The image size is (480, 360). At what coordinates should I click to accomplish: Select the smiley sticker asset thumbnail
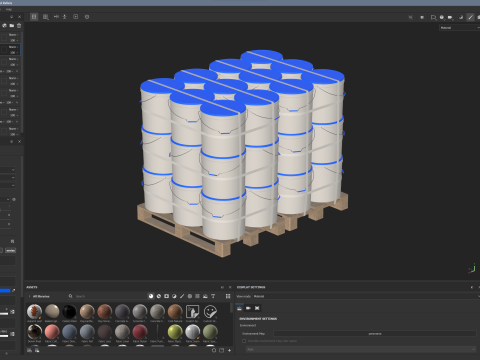pyautogui.click(x=210, y=311)
